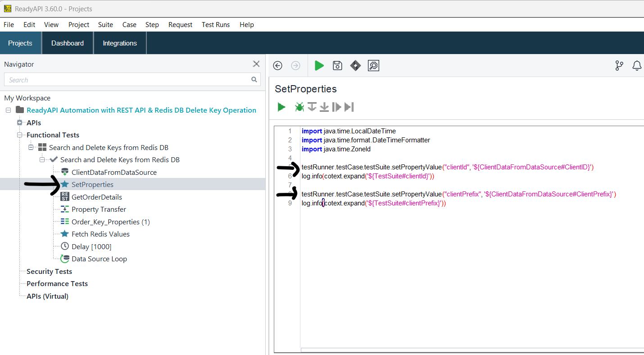Click the green Run project button in toolbar
This screenshot has width=644, height=355.
click(x=319, y=66)
